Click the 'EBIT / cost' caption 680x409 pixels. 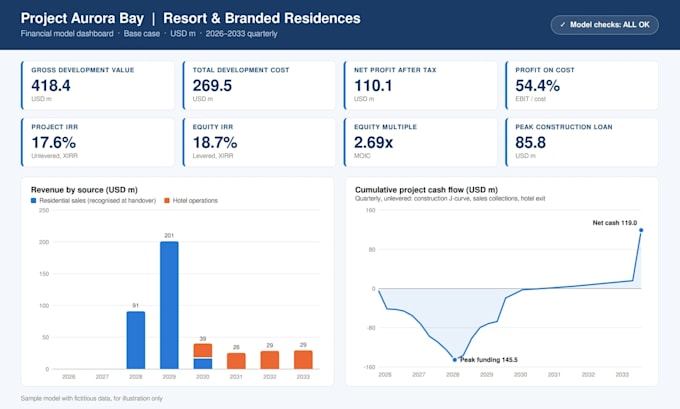pos(530,99)
